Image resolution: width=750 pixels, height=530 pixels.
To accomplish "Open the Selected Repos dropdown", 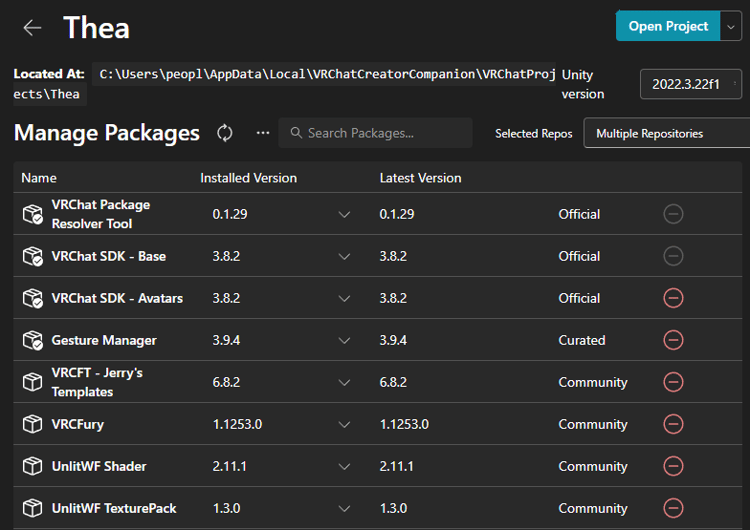I will pyautogui.click(x=665, y=133).
